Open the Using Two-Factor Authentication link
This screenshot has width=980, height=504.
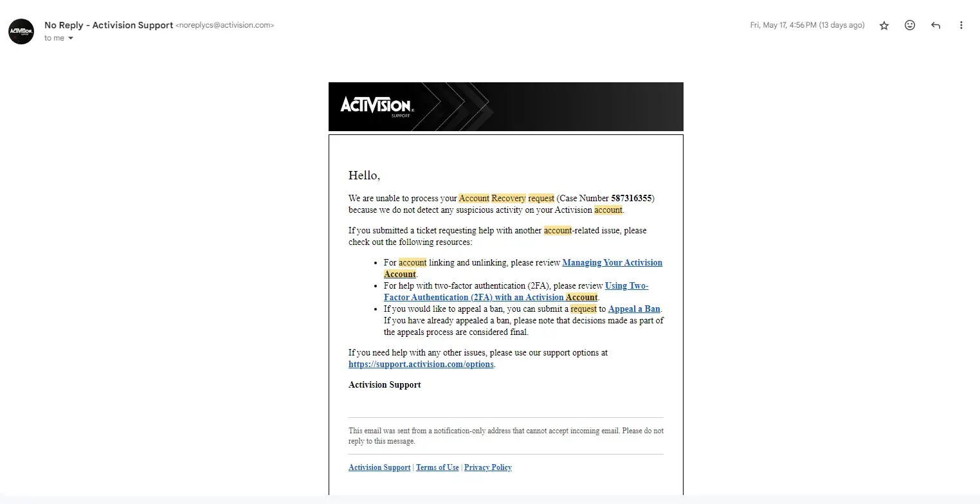click(x=516, y=291)
